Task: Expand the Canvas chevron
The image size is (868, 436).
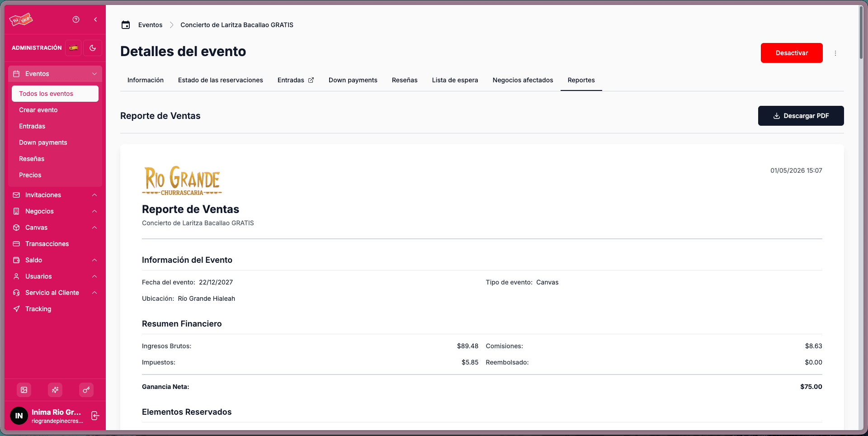Action: click(94, 227)
